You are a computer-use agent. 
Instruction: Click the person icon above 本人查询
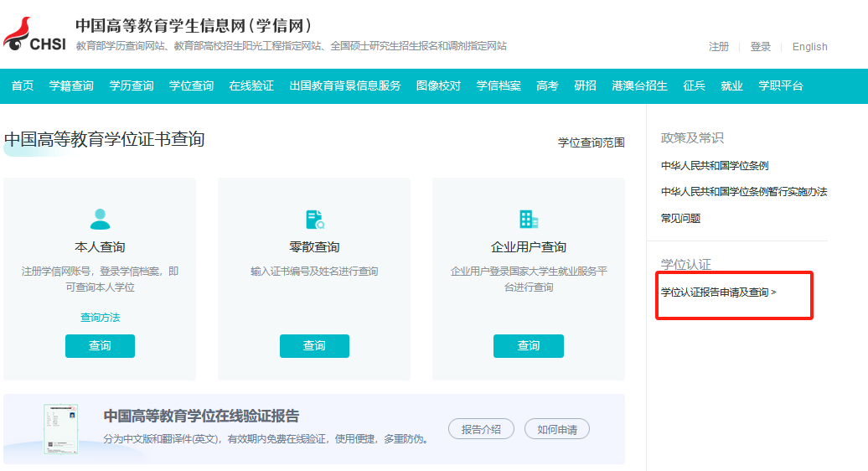pyautogui.click(x=101, y=220)
